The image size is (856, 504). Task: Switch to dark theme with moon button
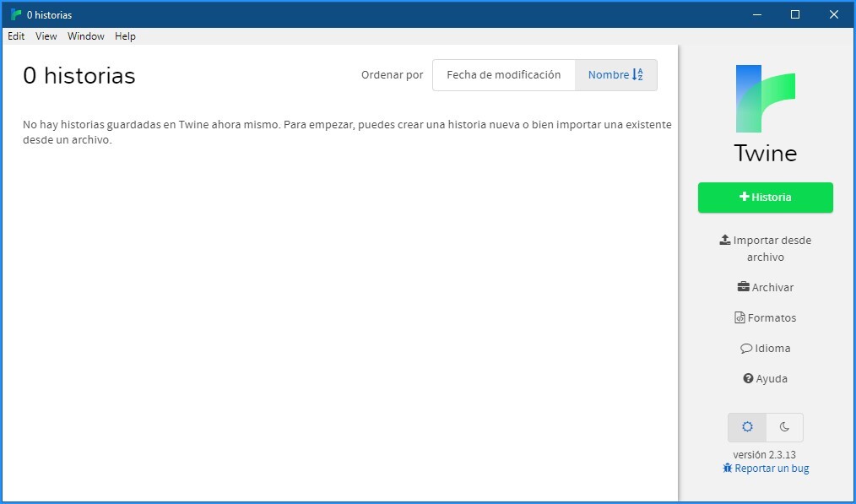pyautogui.click(x=784, y=427)
